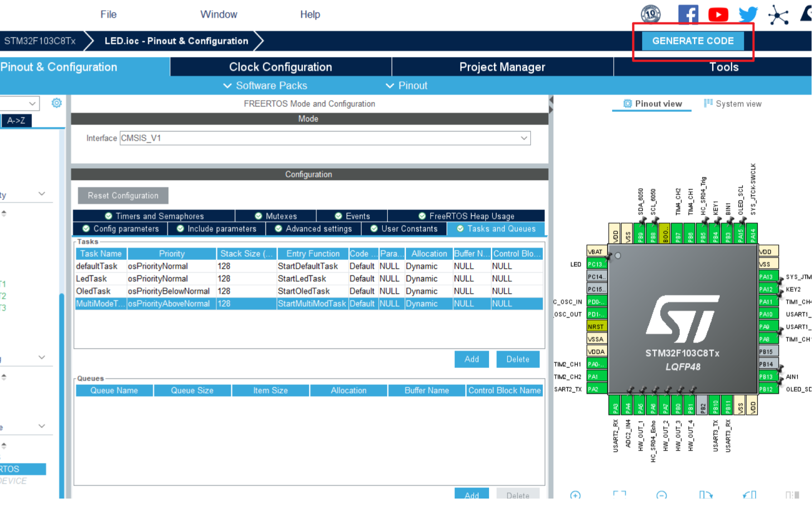Open the Window menu
812x509 pixels.
click(x=219, y=15)
